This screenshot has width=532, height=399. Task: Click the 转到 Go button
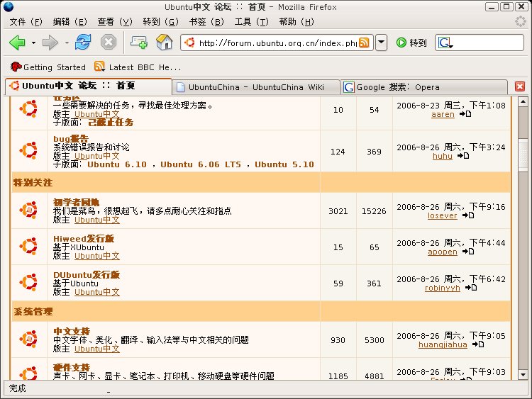tap(411, 43)
